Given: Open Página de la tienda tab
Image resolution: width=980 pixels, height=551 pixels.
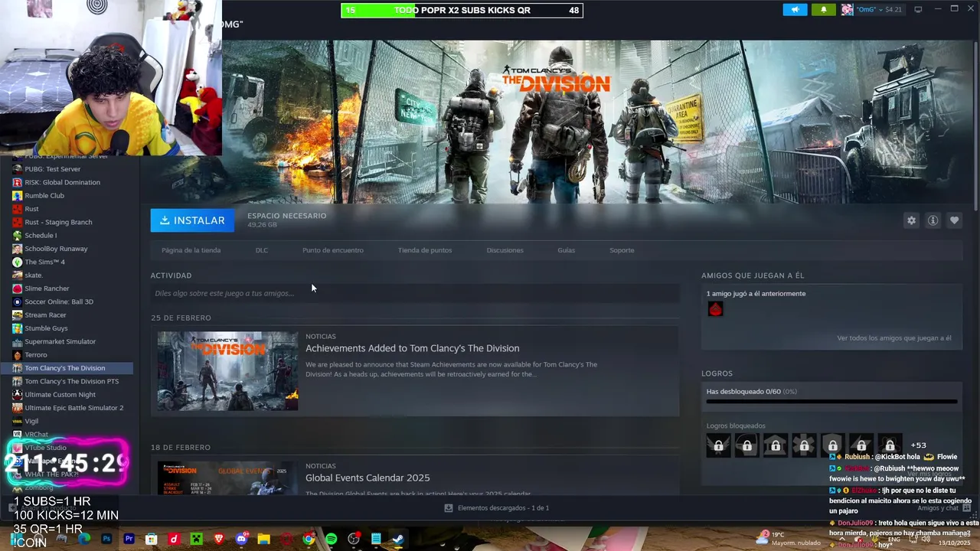Looking at the screenshot, I should [191, 250].
